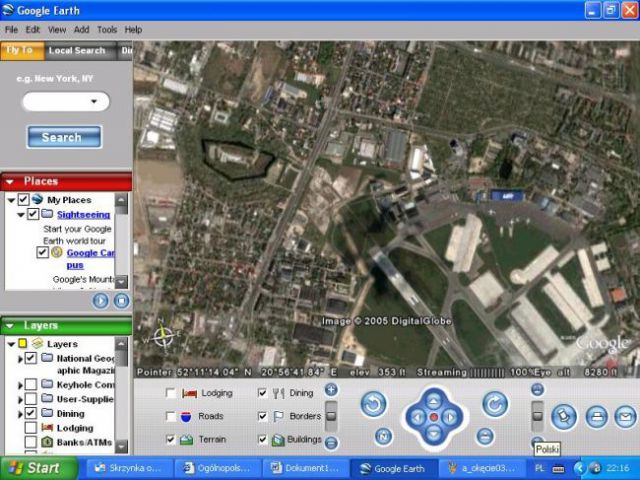Move map right with navigation arrow
The image size is (640, 480).
coord(450,418)
